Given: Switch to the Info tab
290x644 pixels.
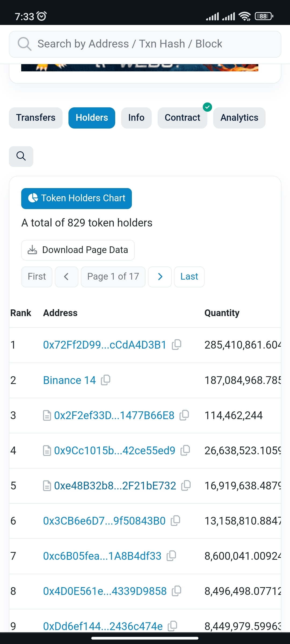Looking at the screenshot, I should click(x=136, y=118).
